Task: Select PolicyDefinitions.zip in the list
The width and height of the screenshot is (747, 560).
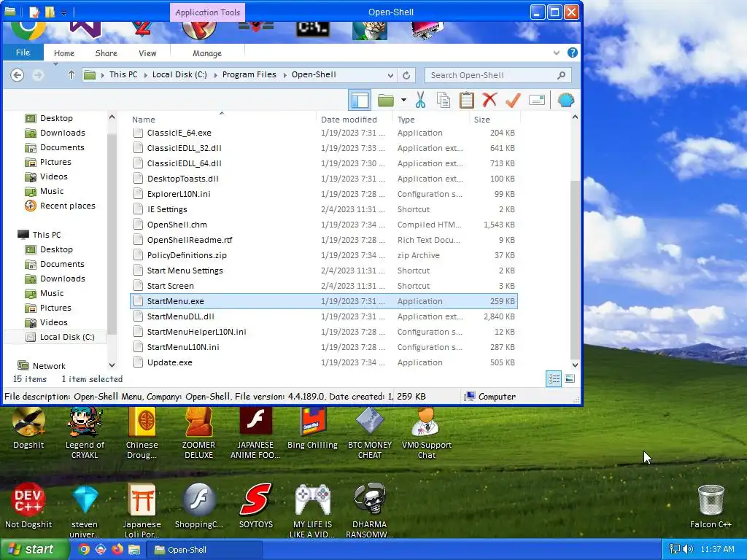Action: coord(324,255)
